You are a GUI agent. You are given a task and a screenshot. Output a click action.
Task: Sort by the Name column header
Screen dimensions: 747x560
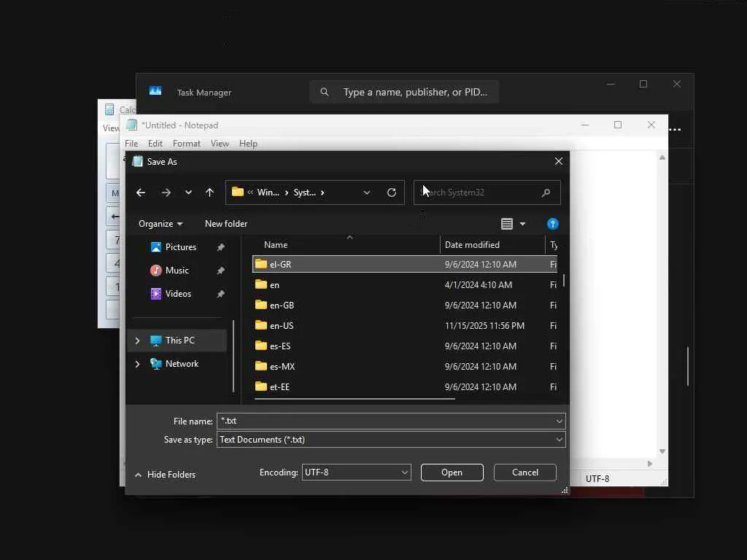coord(276,245)
